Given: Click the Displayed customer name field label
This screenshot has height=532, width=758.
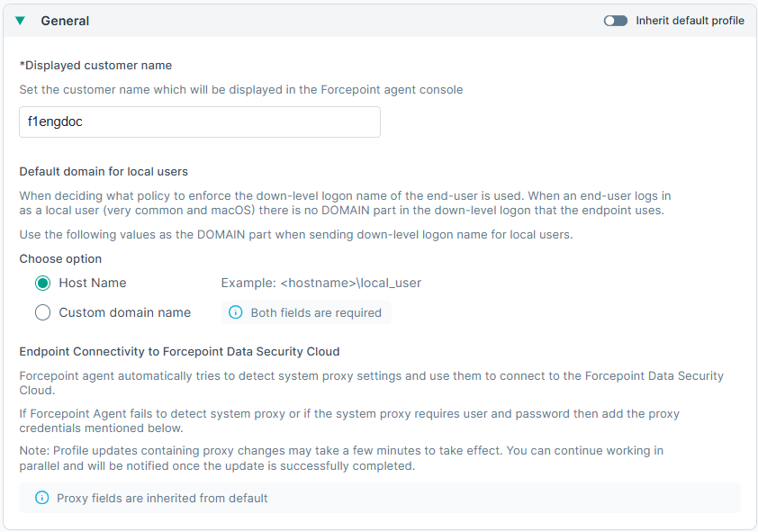Looking at the screenshot, I should point(95,65).
